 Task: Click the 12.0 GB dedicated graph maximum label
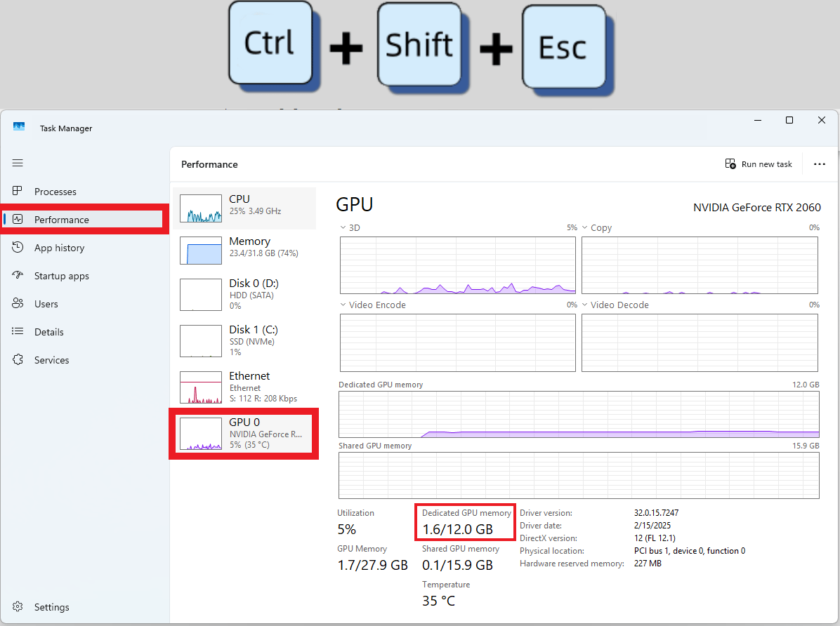[806, 385]
